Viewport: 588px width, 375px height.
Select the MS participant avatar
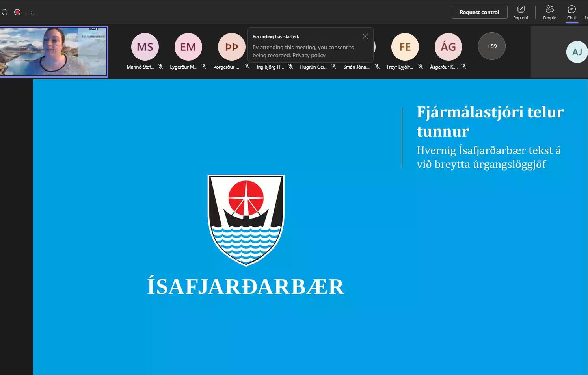pos(145,47)
